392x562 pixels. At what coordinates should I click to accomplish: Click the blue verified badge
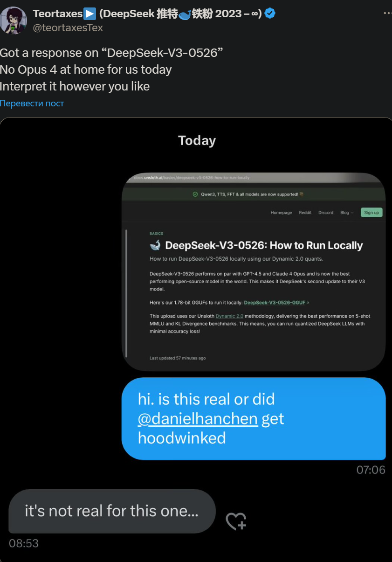click(270, 14)
